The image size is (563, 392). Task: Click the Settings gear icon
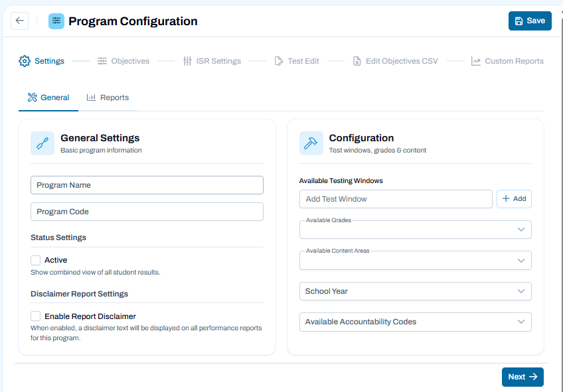tap(25, 61)
